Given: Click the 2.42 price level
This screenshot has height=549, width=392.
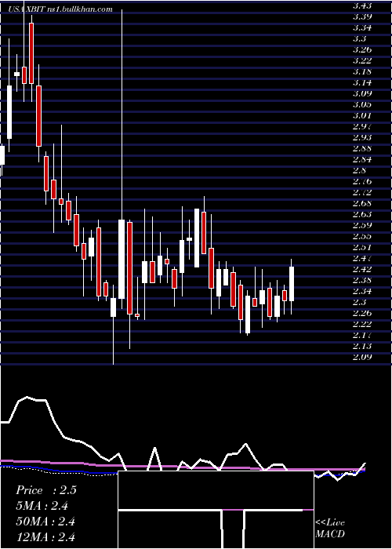Looking at the screenshot, I should coord(362,269).
